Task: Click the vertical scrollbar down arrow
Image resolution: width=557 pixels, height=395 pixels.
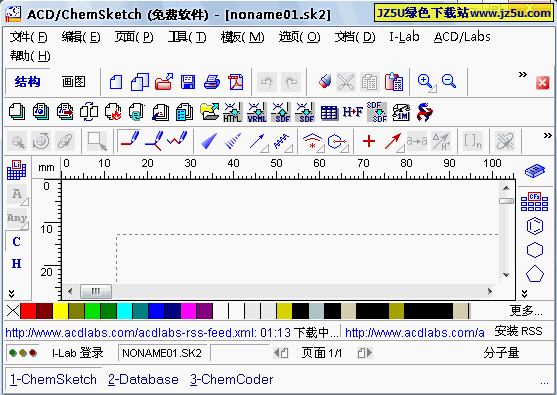Action: tap(506, 275)
